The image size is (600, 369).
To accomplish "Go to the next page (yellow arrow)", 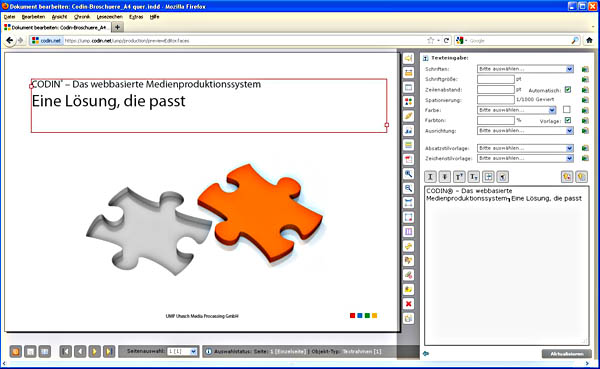I will [x=95, y=351].
